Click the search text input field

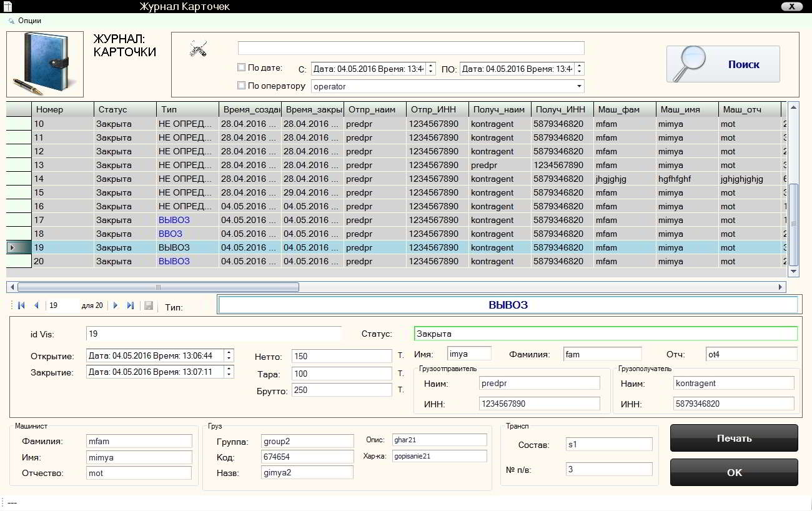(x=411, y=48)
